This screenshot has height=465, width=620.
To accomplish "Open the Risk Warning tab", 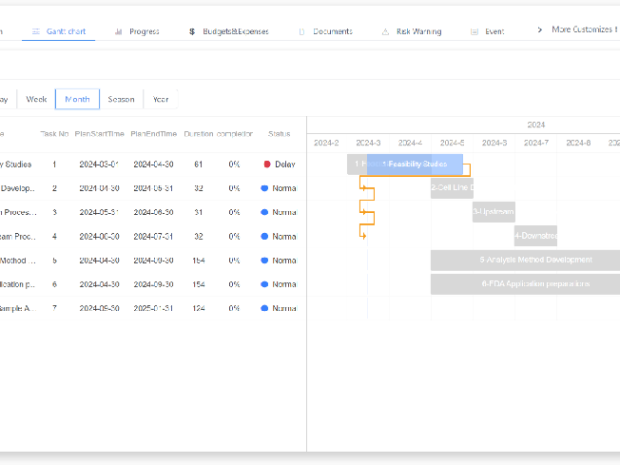I will [x=418, y=32].
